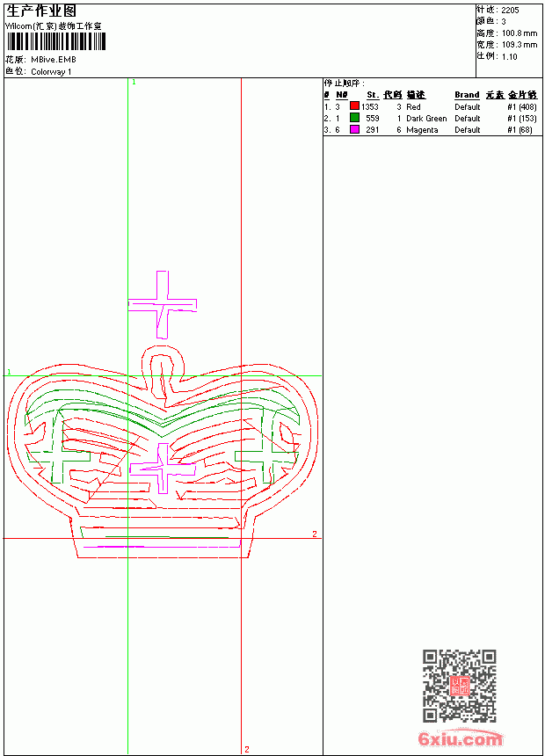Click the "Magenta" description text
Screen dimensions: 545x756
click(x=422, y=130)
